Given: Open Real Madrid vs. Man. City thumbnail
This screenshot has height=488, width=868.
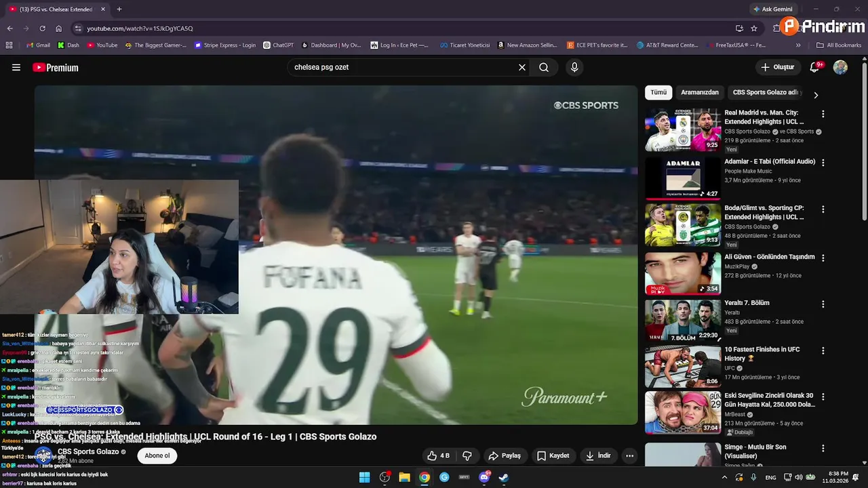Looking at the screenshot, I should 682,130.
